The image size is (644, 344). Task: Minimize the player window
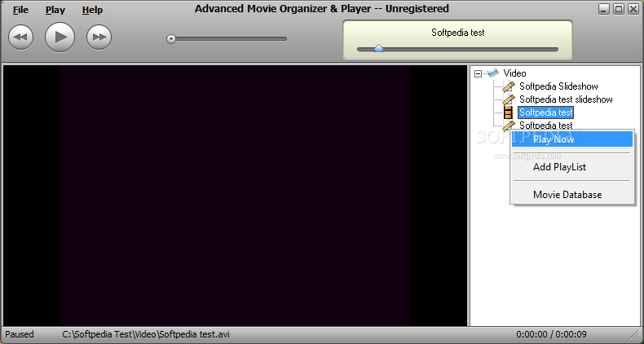pyautogui.click(x=603, y=9)
